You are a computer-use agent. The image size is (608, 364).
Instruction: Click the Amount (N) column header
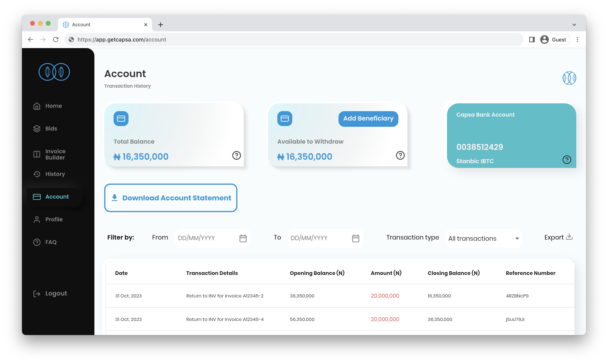point(386,273)
